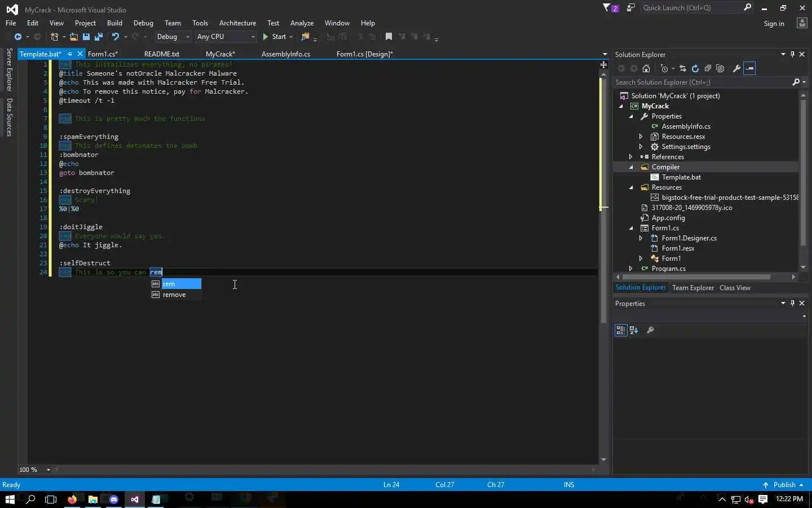Switch to the Form1.cs [Design]* tab
The width and height of the screenshot is (812, 508).
364,54
